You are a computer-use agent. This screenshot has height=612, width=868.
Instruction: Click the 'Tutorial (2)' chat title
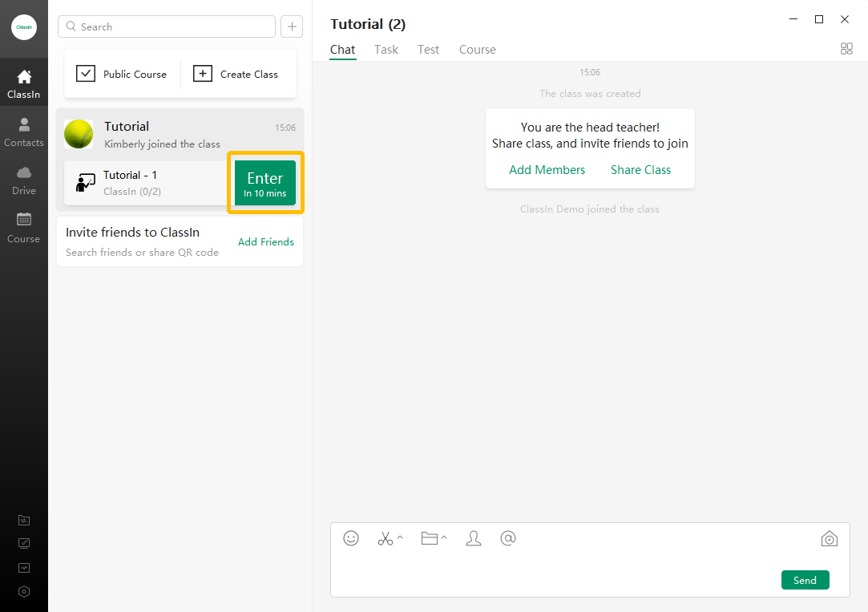pyautogui.click(x=368, y=24)
